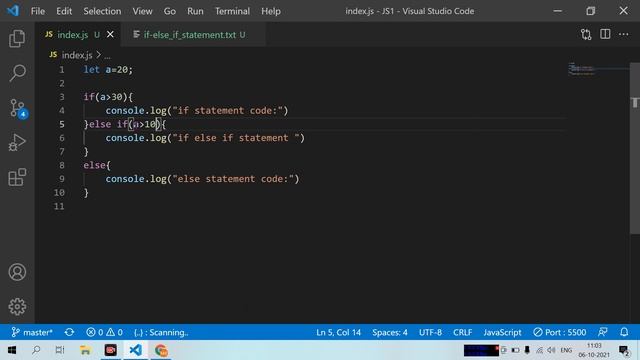
Task: Open the Windows Action Center notifications
Action: [623, 350]
